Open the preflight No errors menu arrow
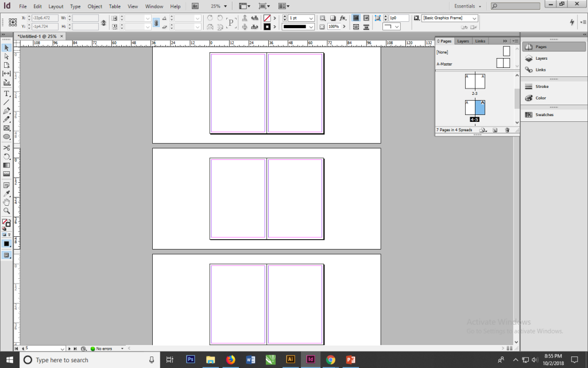Viewport: 588px width, 368px height. point(122,349)
